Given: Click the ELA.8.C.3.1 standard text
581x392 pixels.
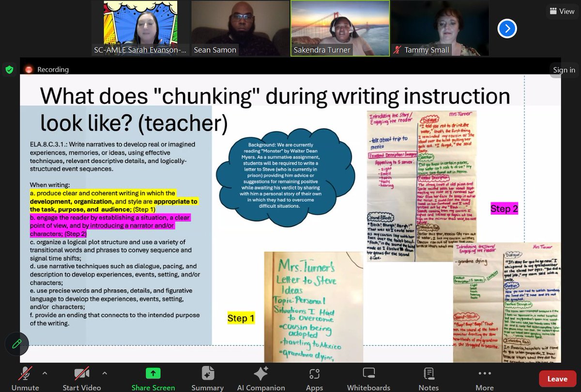Looking at the screenshot, I should pyautogui.click(x=112, y=157).
